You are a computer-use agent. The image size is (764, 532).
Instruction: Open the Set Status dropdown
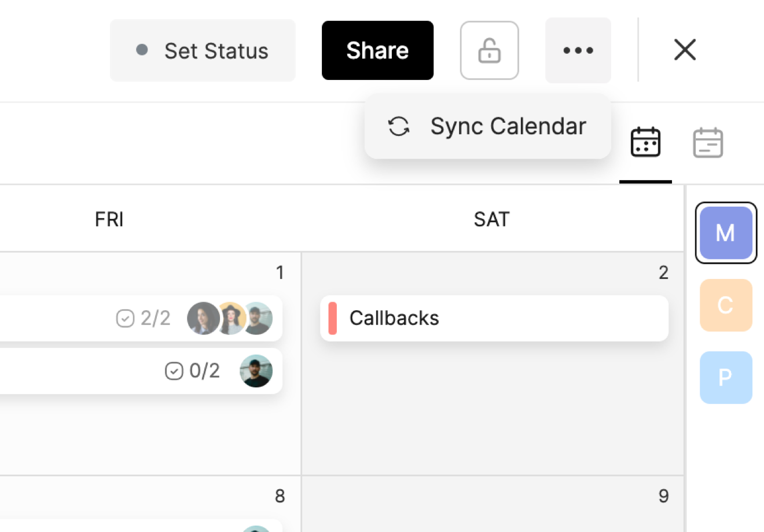click(203, 50)
